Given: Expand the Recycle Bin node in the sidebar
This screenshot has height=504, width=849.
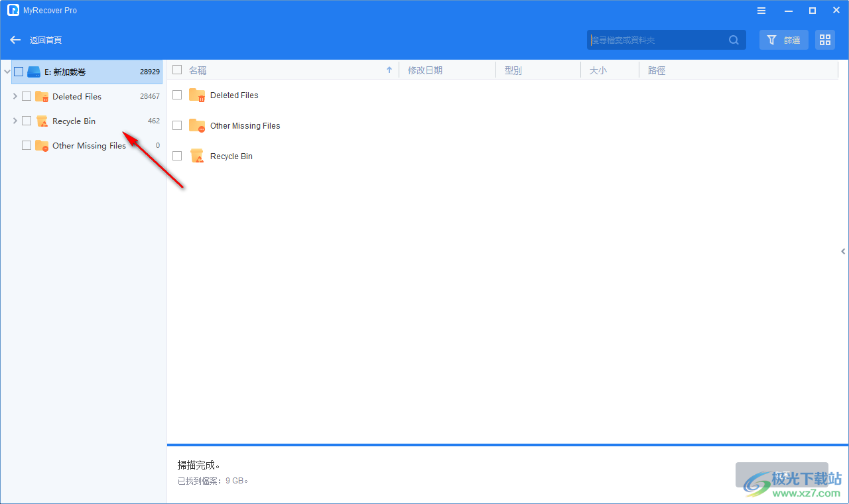Looking at the screenshot, I should coord(15,121).
